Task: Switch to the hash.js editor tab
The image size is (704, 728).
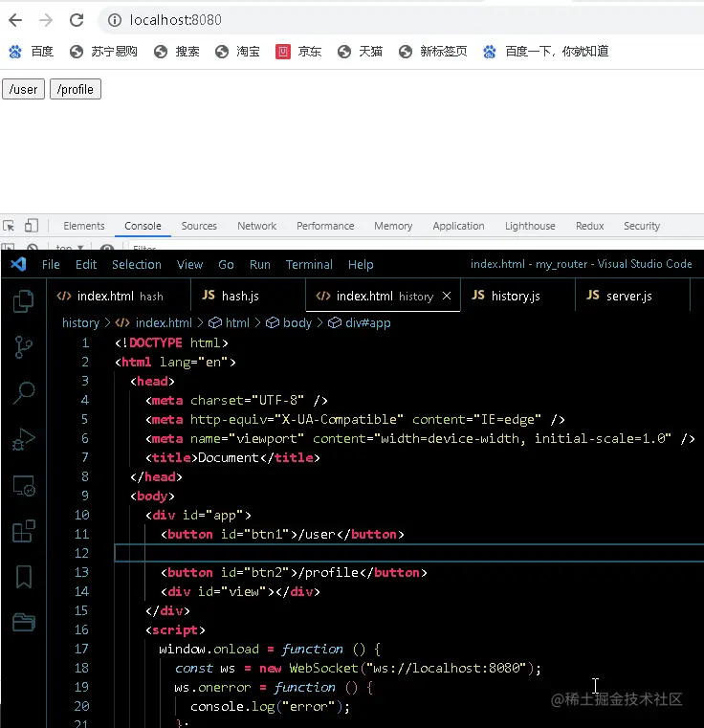Action: click(x=249, y=296)
